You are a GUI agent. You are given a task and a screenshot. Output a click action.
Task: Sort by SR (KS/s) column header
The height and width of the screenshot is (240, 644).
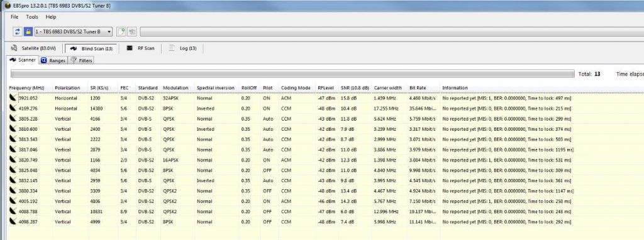click(x=99, y=88)
